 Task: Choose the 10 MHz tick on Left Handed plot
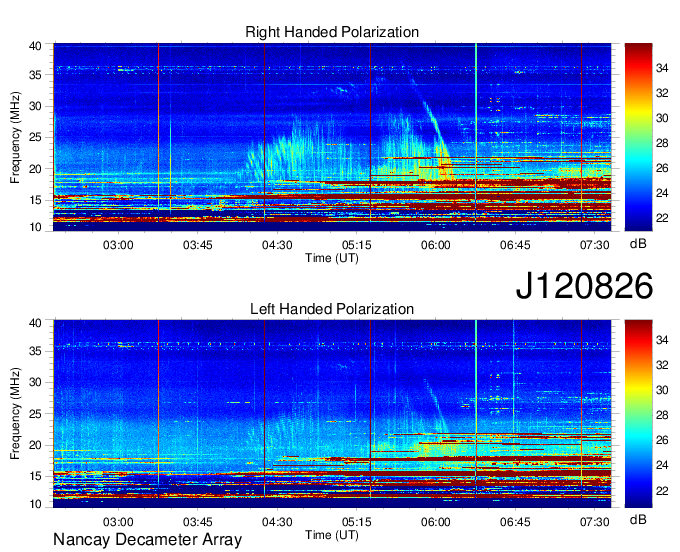pyautogui.click(x=36, y=504)
